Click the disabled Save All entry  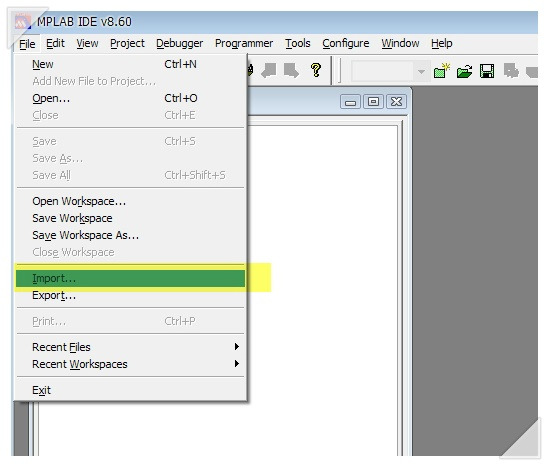point(130,175)
